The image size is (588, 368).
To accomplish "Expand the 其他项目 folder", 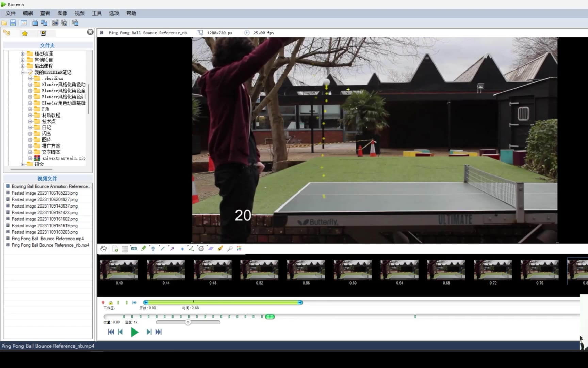I will click(23, 60).
